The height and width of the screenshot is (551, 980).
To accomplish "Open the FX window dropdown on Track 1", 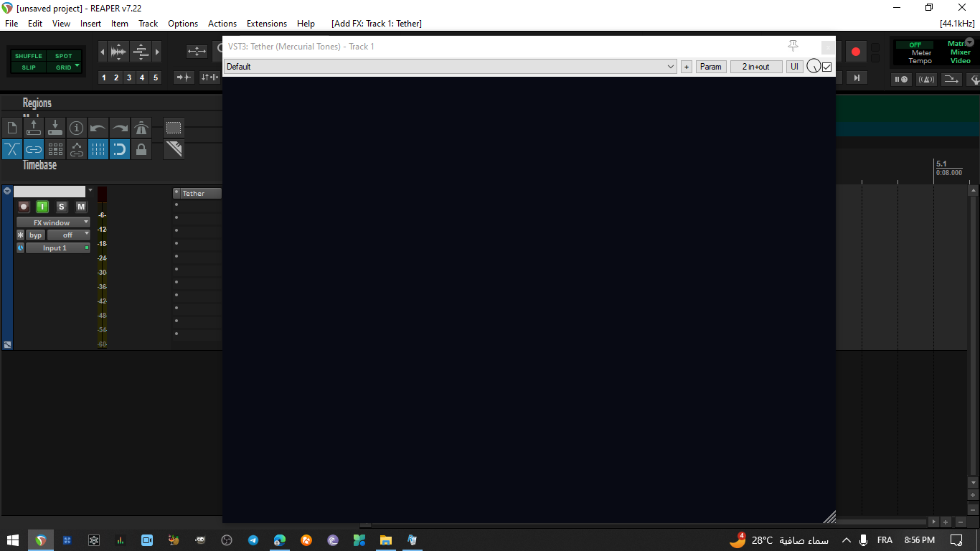I will click(53, 222).
